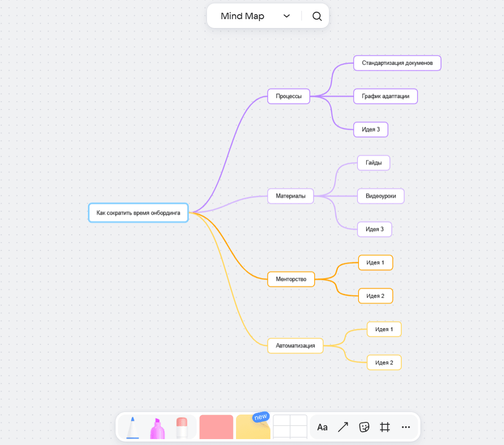Choose the Aa text tool
Viewport: 504px width, 445px height.
322,427
